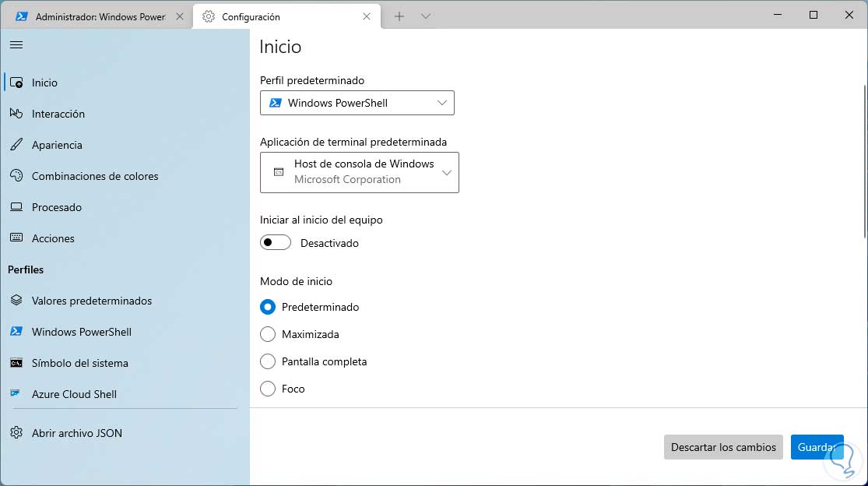Click the Acciones keyboard icon
868x486 pixels.
click(16, 238)
